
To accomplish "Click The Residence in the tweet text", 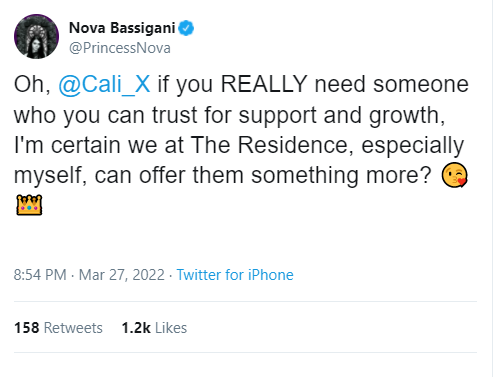I will coord(269,145).
